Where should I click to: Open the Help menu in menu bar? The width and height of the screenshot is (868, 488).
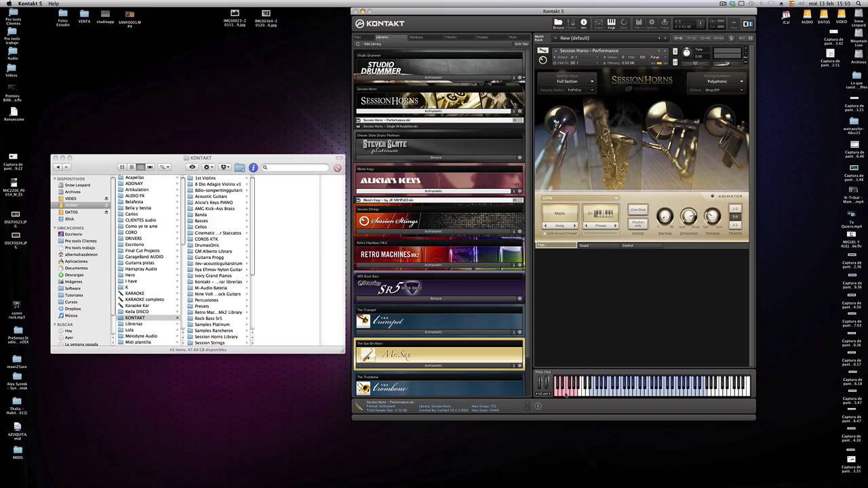click(54, 3)
